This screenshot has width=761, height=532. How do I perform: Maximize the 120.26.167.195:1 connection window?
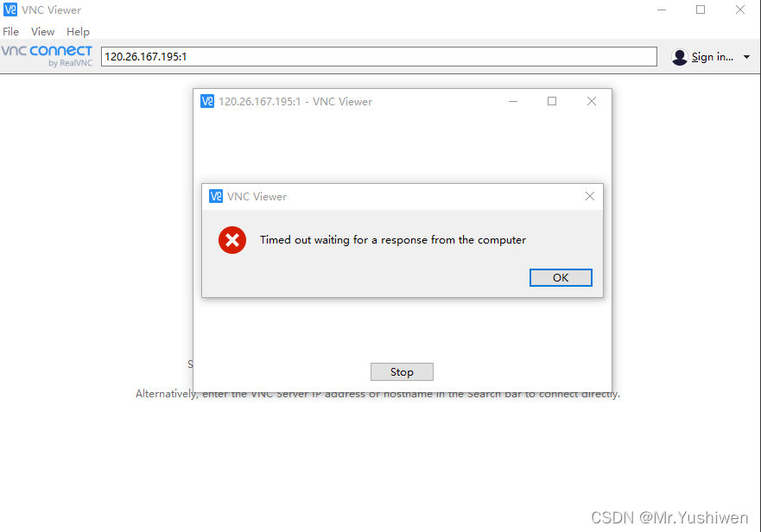click(x=552, y=101)
